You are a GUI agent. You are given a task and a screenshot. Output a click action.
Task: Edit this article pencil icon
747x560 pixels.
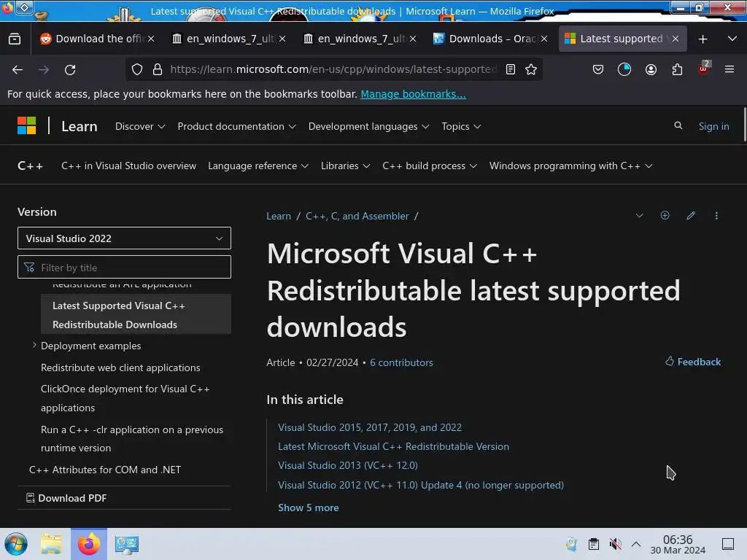[690, 215]
